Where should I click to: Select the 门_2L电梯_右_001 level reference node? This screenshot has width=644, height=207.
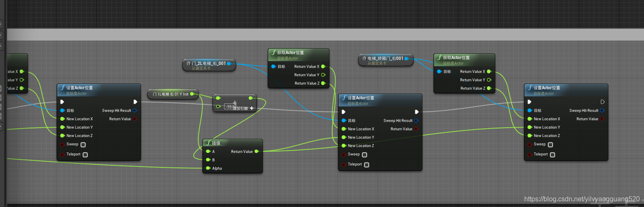point(209,65)
